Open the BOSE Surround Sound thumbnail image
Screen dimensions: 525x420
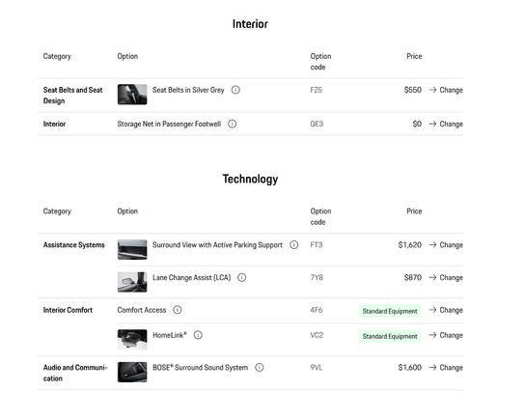(x=132, y=372)
